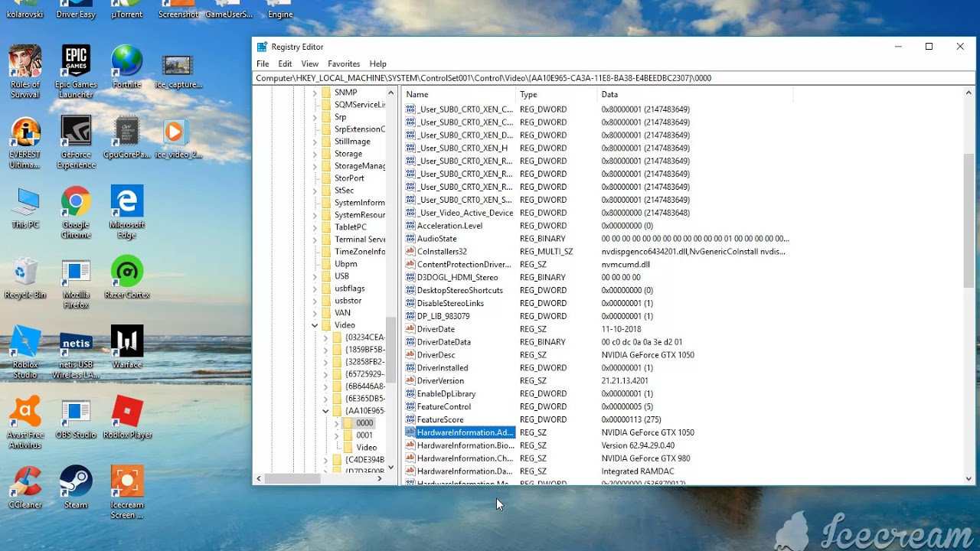Open CCleaner desktop shortcut

tap(25, 487)
